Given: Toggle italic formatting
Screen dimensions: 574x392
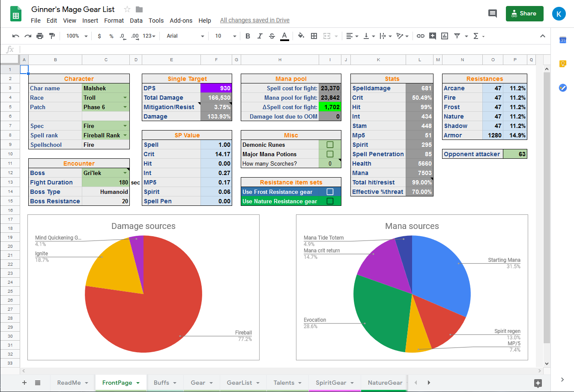Looking at the screenshot, I should 260,36.
